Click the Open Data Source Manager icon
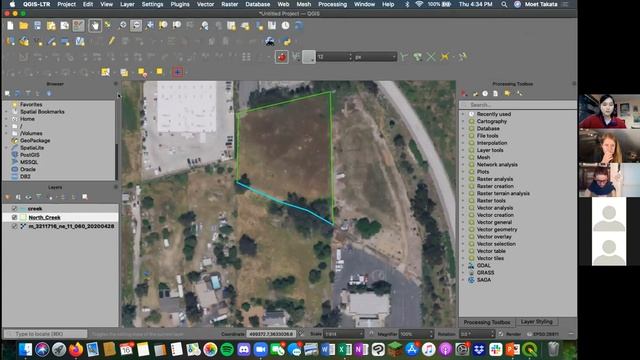Image resolution: width=640 pixels, height=360 pixels. 10,41
